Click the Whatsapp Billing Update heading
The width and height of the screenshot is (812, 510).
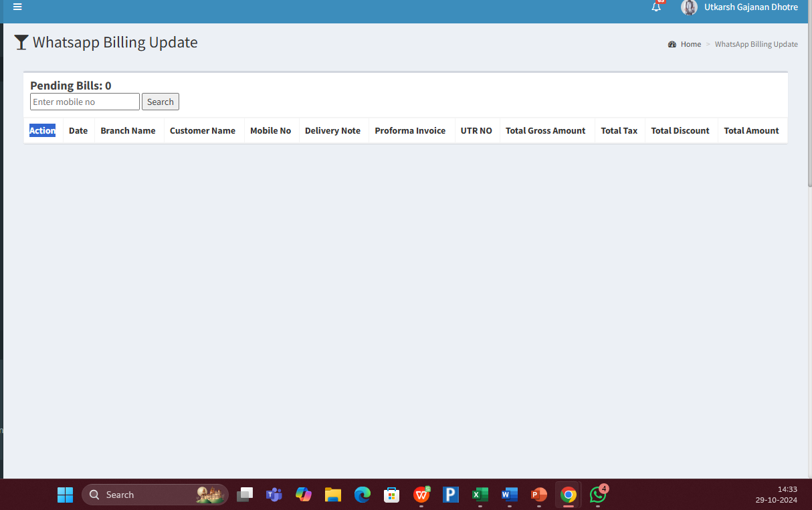click(x=115, y=42)
